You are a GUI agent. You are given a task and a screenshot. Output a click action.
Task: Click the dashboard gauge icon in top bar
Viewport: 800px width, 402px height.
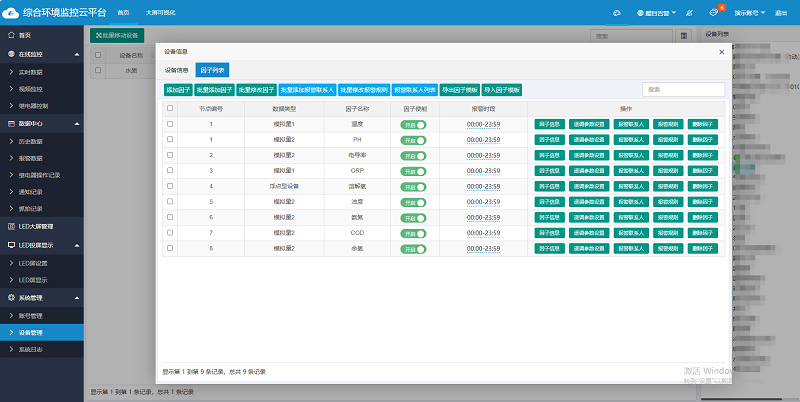point(617,13)
